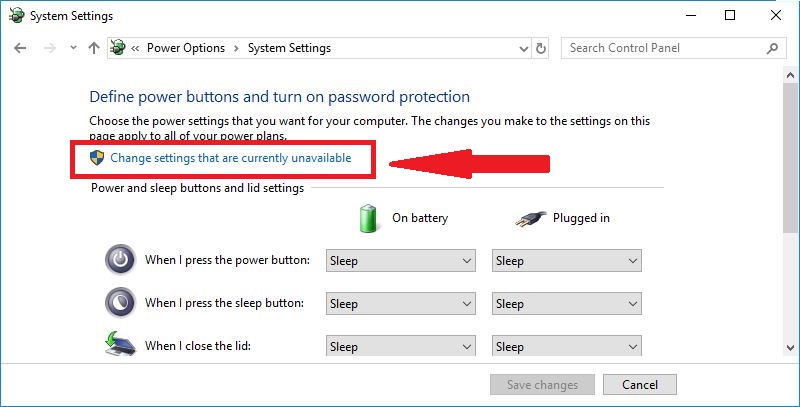800x407 pixels.
Task: Click System Settings breadcrumb item
Action: pyautogui.click(x=289, y=48)
